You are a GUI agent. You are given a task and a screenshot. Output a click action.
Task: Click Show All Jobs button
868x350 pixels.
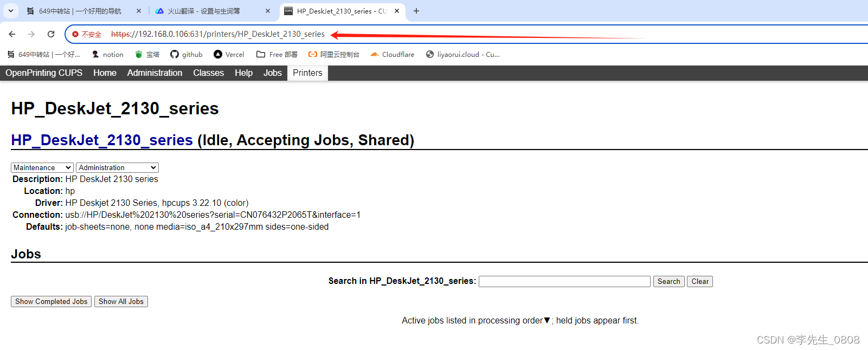coord(121,302)
